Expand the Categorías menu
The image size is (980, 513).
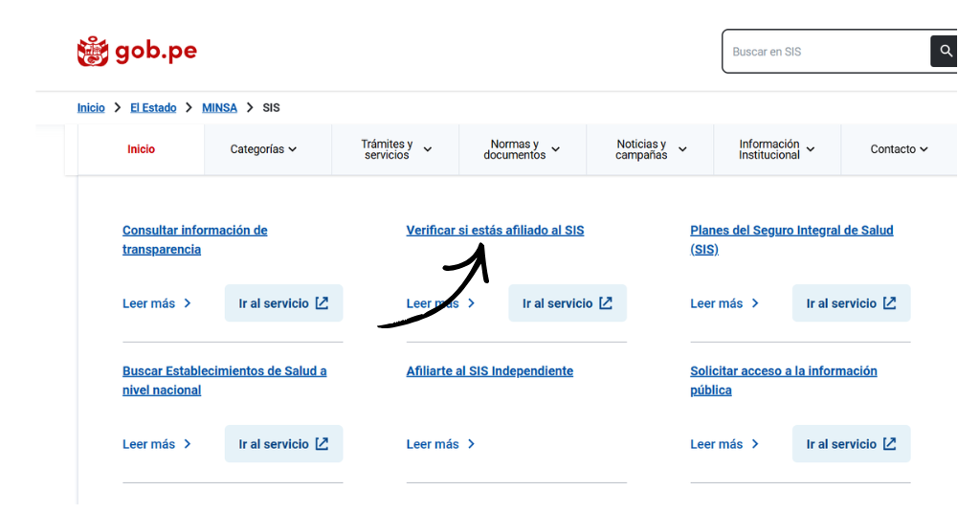tap(263, 149)
